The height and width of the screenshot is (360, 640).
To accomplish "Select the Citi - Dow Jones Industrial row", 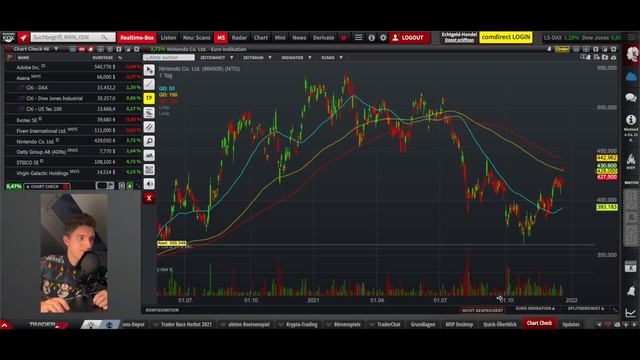I will click(x=73, y=98).
